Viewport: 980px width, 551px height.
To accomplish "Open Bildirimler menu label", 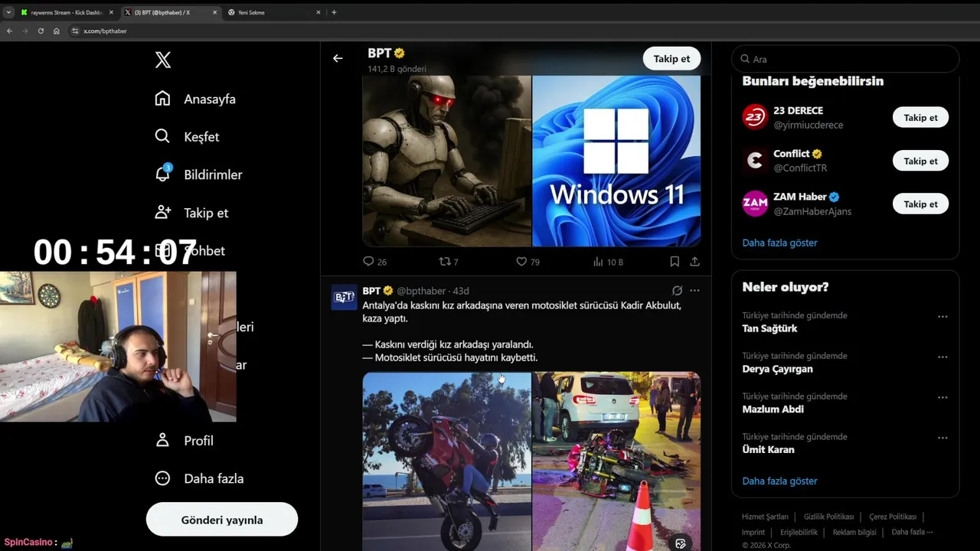I will pyautogui.click(x=213, y=174).
